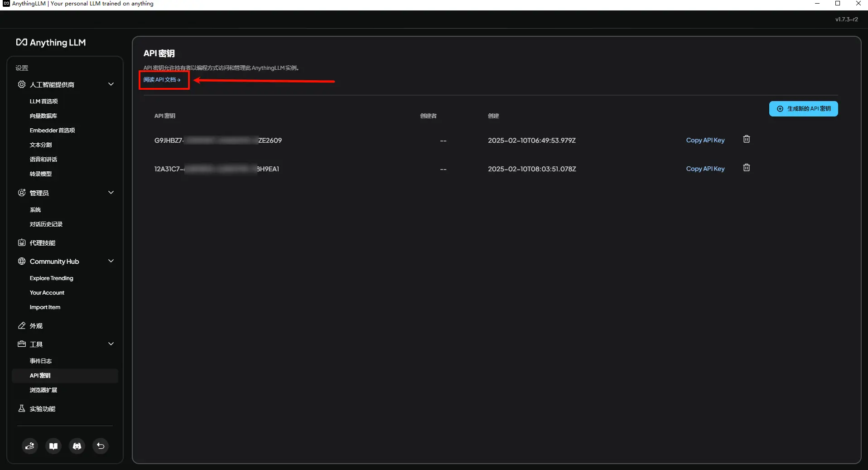Click the gear icon beside 人工智能提供商
This screenshot has height=470, width=868.
pos(22,84)
